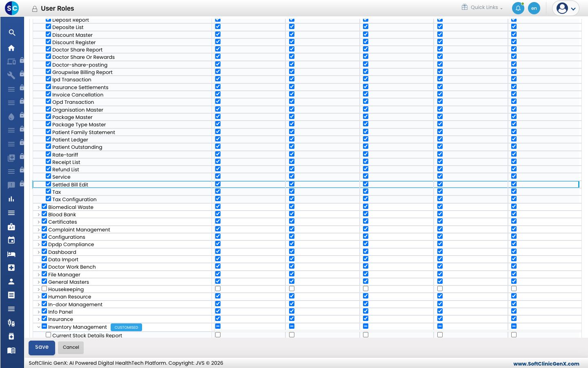Click the CUSTOMISED badge

(x=126, y=327)
